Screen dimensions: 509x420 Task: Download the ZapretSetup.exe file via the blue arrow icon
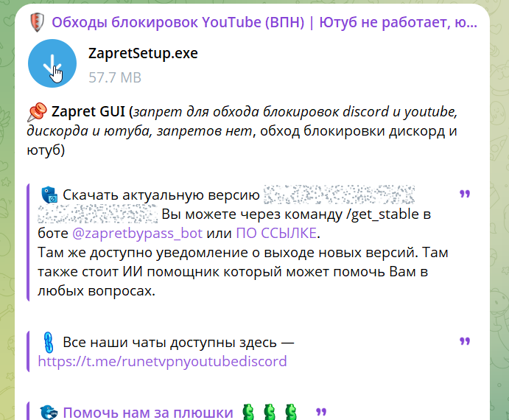coord(52,63)
